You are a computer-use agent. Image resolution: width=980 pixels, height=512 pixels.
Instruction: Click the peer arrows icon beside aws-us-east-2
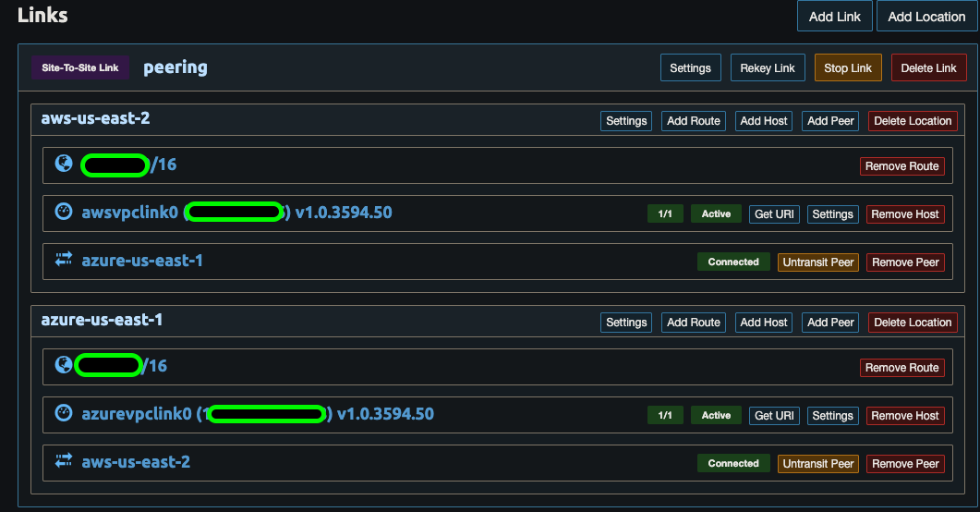[64, 462]
